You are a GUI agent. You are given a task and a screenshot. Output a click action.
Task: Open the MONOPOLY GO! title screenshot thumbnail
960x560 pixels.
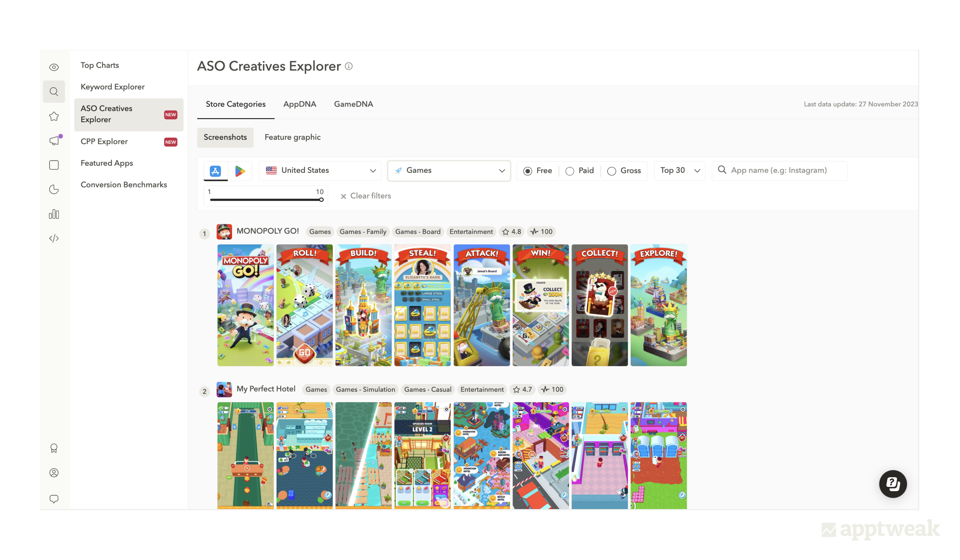click(x=245, y=305)
